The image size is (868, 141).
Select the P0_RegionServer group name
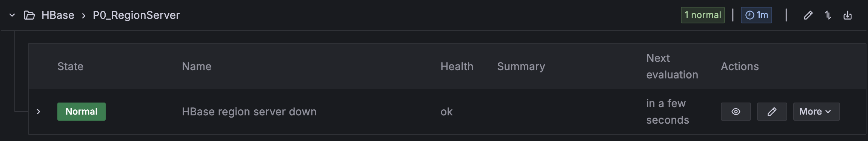[x=136, y=15]
